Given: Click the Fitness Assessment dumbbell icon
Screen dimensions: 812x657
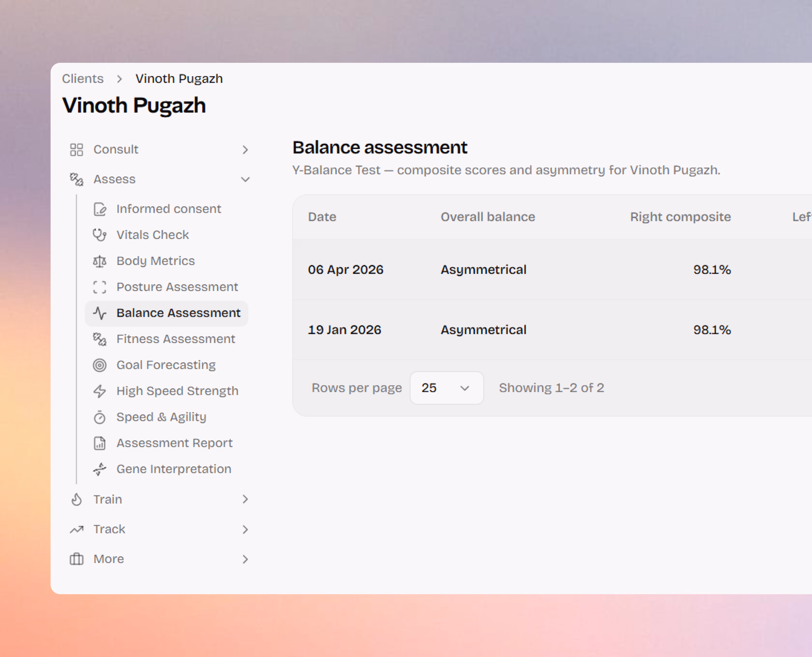Looking at the screenshot, I should tap(100, 339).
